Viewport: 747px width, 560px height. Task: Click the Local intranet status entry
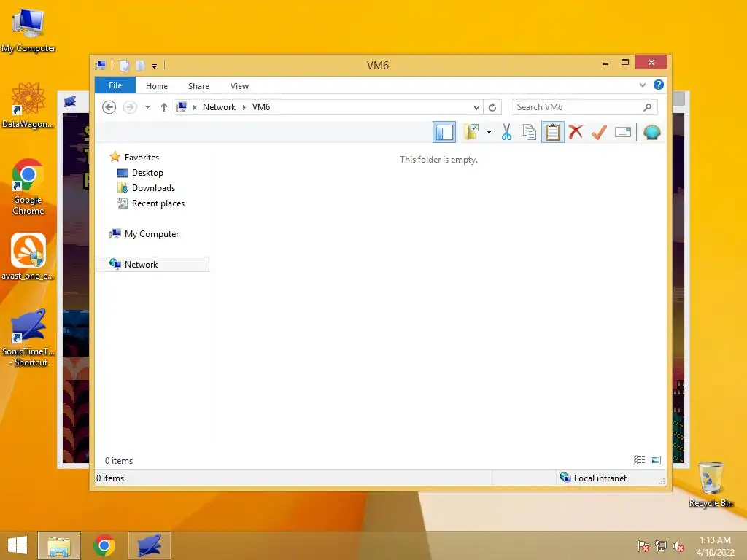click(x=593, y=478)
